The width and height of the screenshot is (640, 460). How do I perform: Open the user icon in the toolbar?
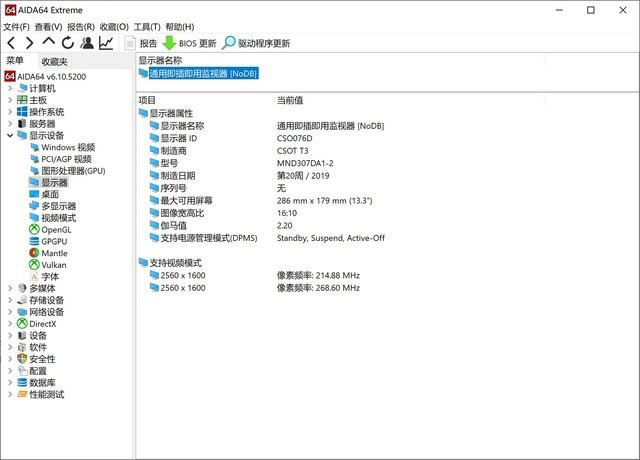click(87, 43)
